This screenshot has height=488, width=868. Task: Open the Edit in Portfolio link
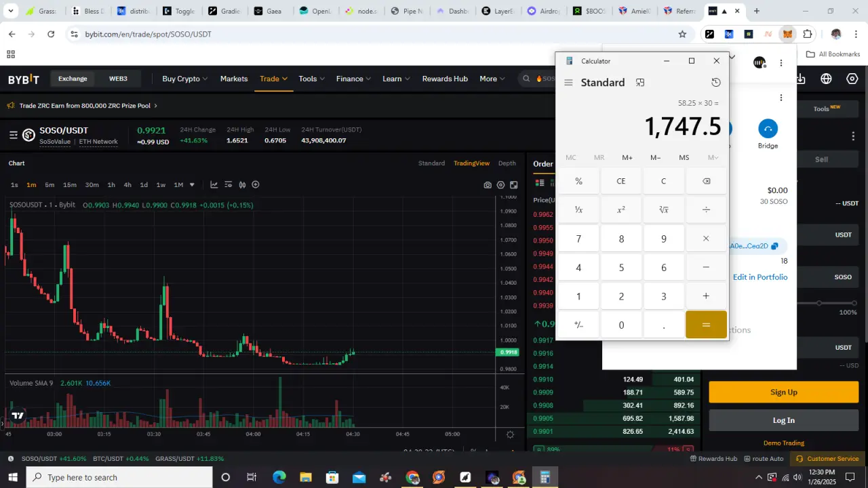click(760, 277)
